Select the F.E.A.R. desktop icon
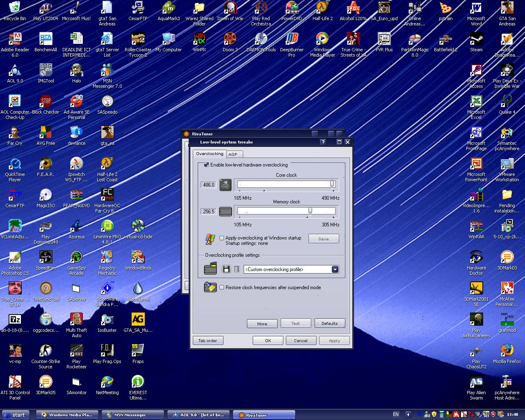Viewport: 525px width, 420px height. 46,167
